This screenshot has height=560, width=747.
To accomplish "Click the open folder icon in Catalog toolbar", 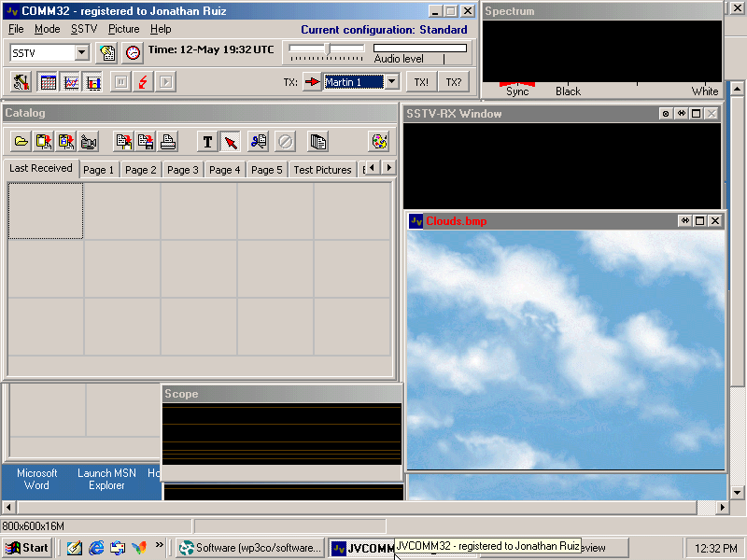I will click(21, 142).
